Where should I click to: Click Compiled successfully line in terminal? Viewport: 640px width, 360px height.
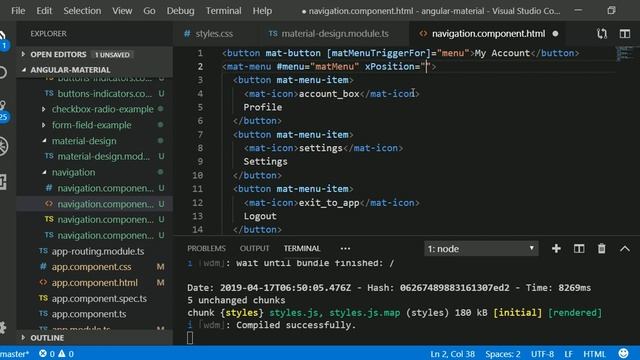[296, 325]
